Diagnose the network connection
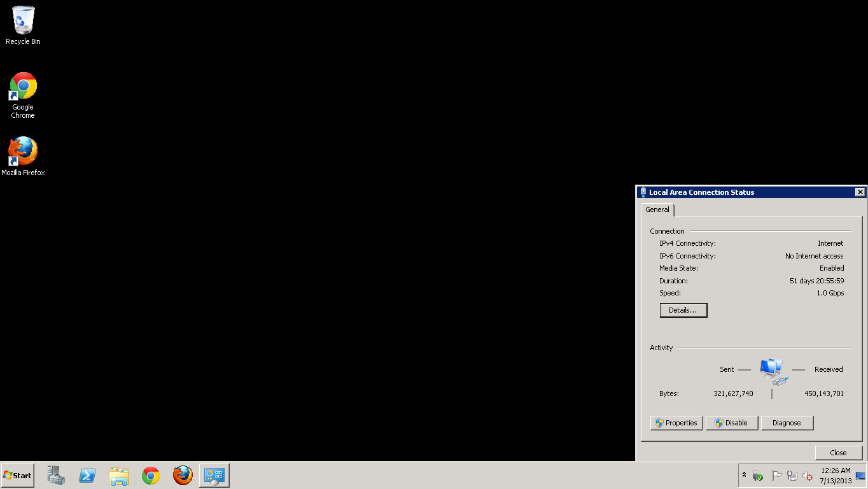 click(787, 423)
